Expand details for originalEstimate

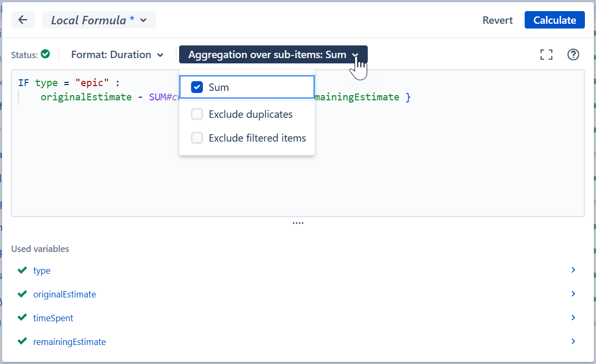[573, 294]
